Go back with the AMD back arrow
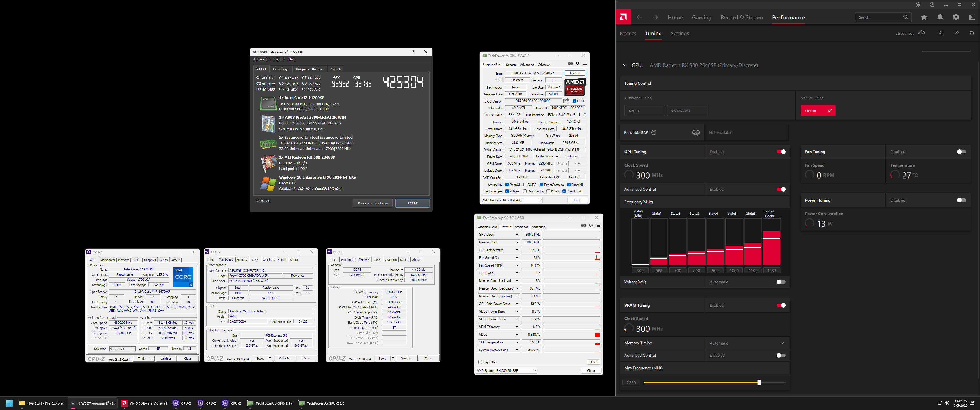The image size is (980, 410). (639, 17)
